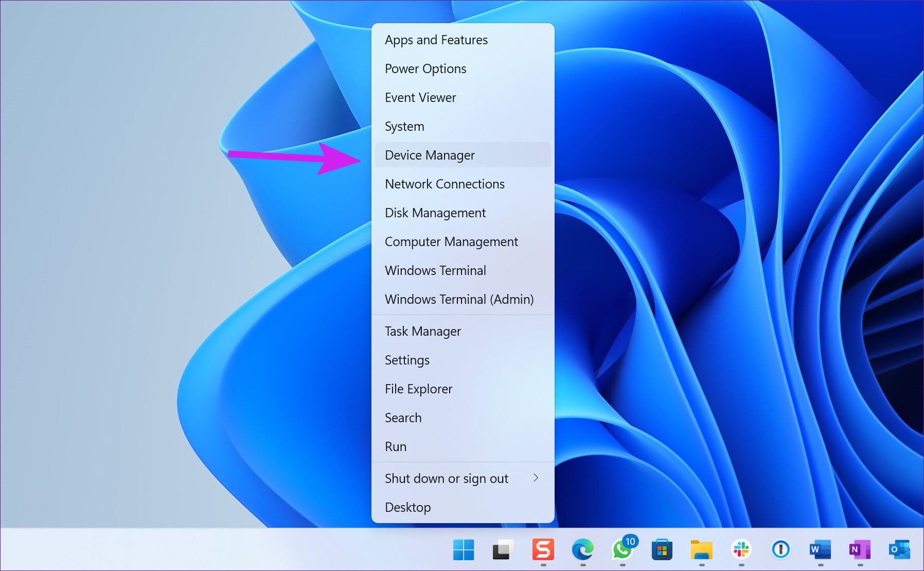
Task: Launch Event Viewer
Action: [x=420, y=97]
